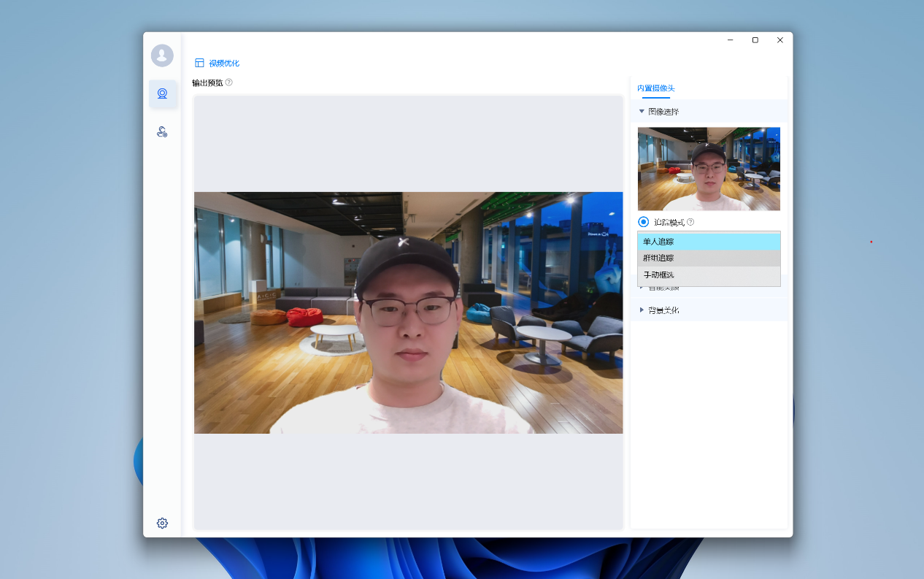
Task: Minimize the application window
Action: pyautogui.click(x=730, y=40)
